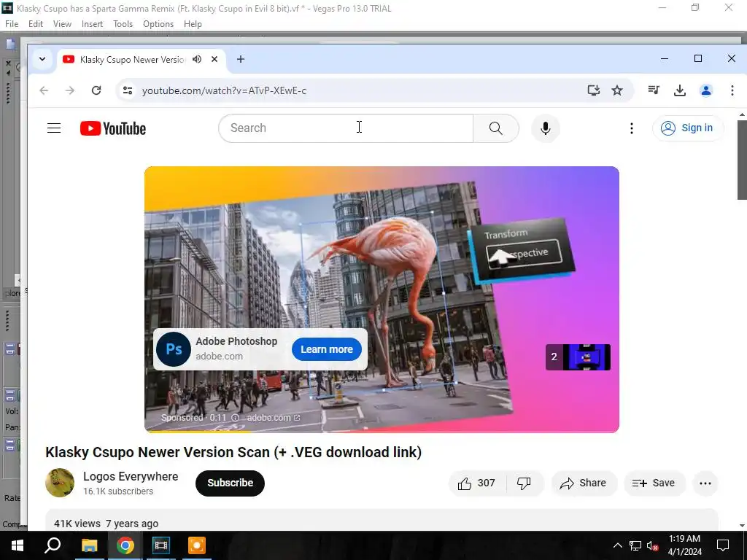Switch to Vegas Pro in the taskbar
The image size is (747, 560).
tap(161, 545)
